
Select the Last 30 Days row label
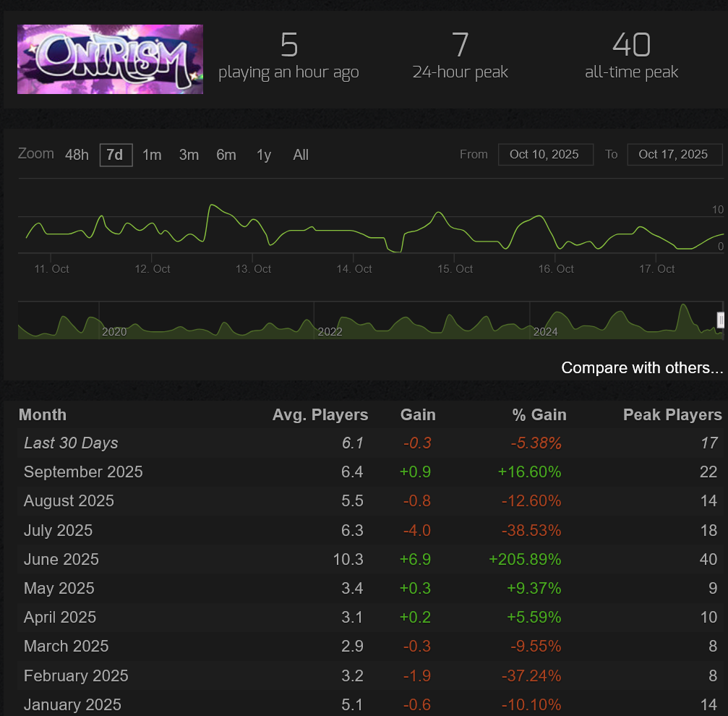71,443
